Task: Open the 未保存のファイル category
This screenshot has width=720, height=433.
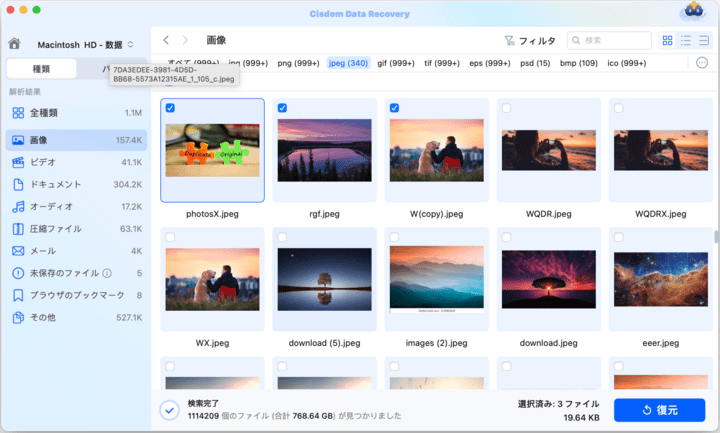Action: [76, 273]
